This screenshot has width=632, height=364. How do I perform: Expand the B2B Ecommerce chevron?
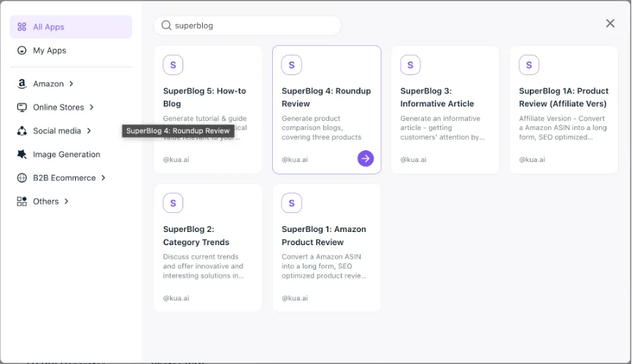coord(104,178)
